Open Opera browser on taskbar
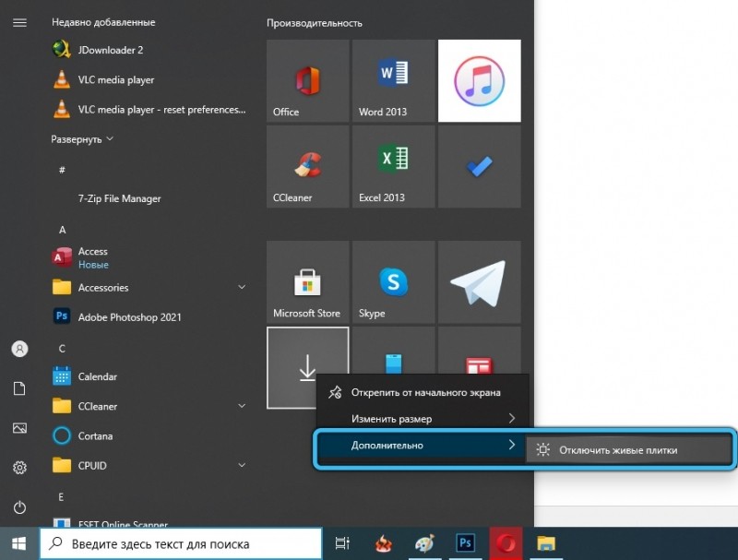The image size is (738, 560). [506, 543]
